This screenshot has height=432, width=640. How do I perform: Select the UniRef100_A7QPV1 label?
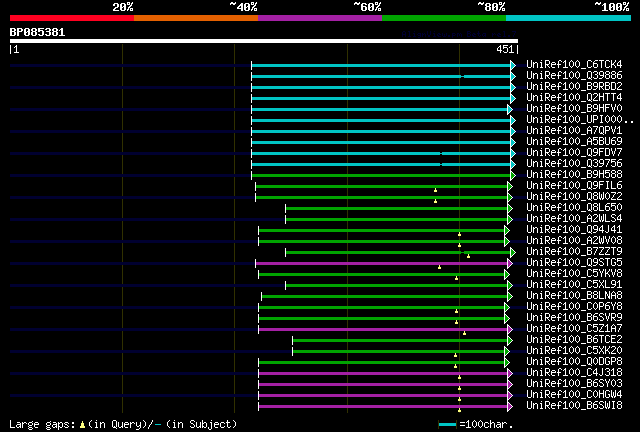pos(574,131)
